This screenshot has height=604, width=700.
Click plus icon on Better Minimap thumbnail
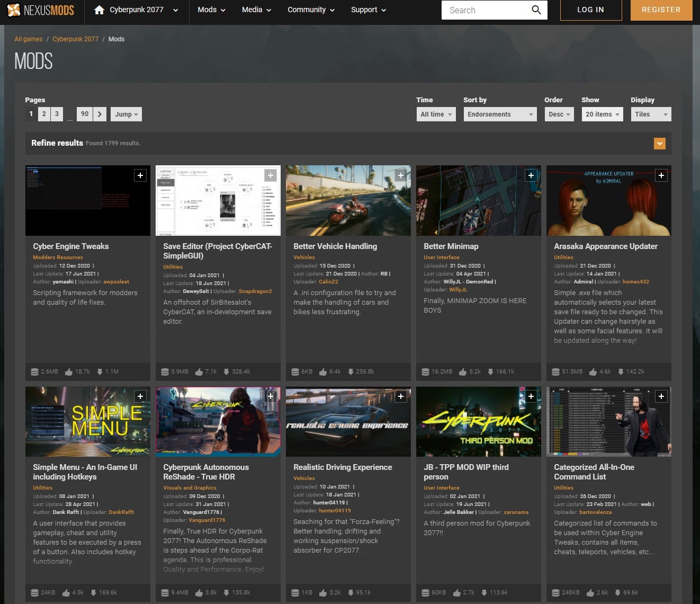pyautogui.click(x=531, y=175)
